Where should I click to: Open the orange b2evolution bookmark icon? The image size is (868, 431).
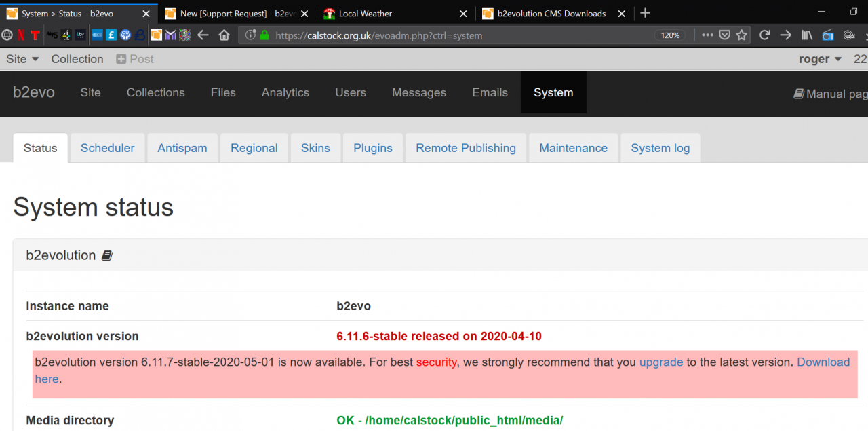point(156,35)
